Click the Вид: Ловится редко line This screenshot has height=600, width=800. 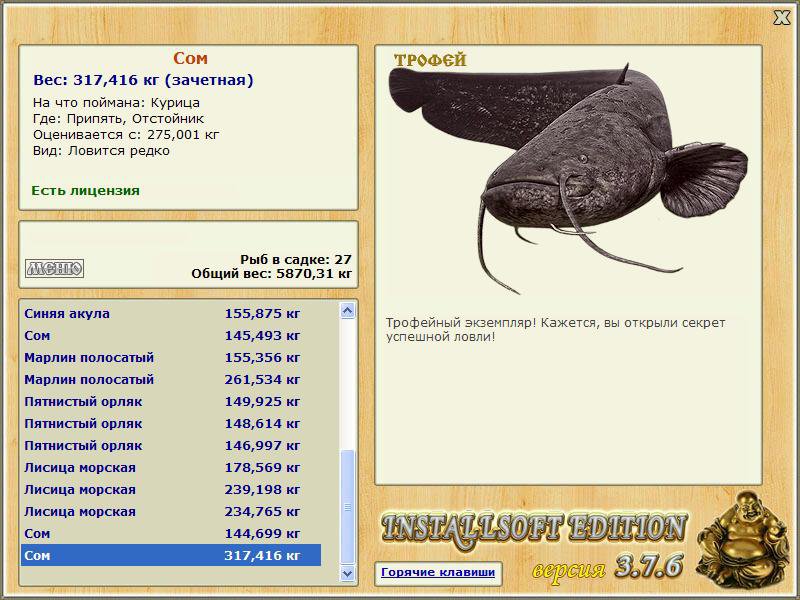pos(101,151)
